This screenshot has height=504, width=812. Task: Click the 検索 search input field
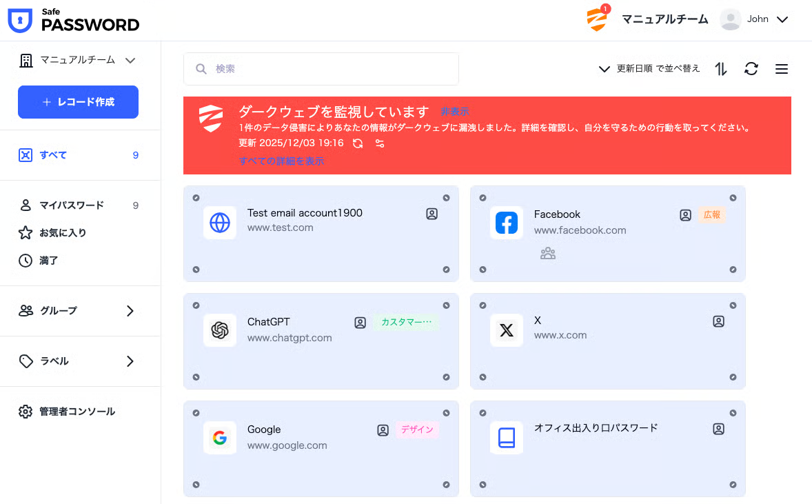pos(321,69)
